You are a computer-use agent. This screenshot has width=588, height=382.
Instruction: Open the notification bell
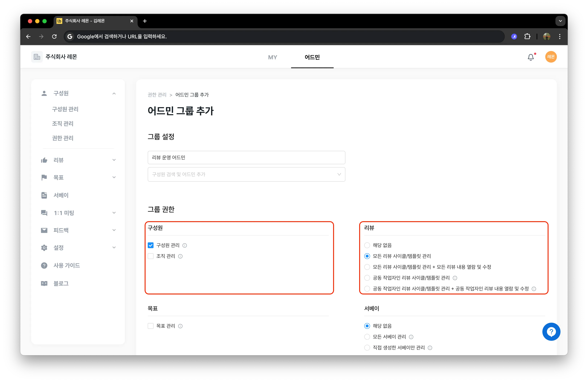[531, 57]
